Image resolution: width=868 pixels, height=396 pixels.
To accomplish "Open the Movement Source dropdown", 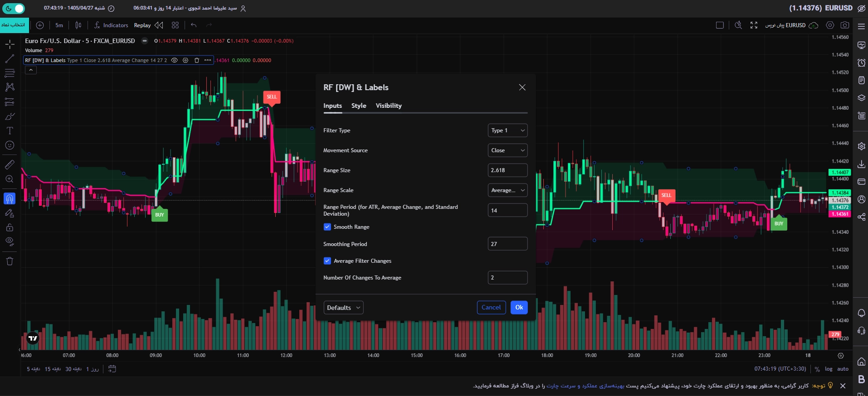I will (507, 150).
